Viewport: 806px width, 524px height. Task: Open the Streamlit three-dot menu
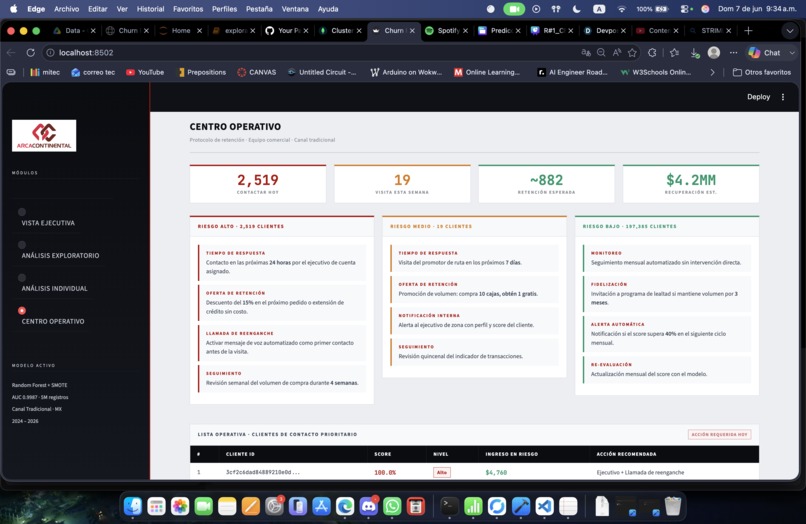[783, 97]
